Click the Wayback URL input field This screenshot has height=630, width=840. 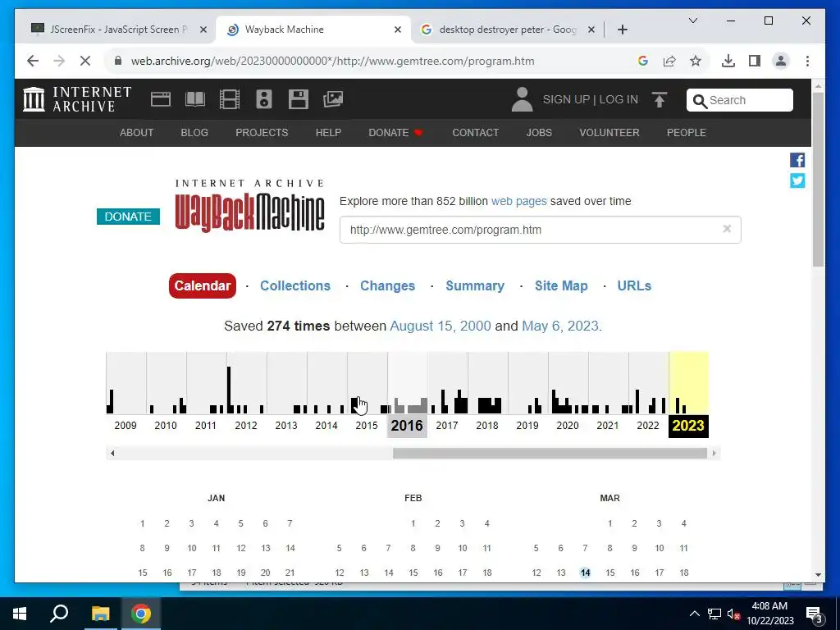coord(540,230)
